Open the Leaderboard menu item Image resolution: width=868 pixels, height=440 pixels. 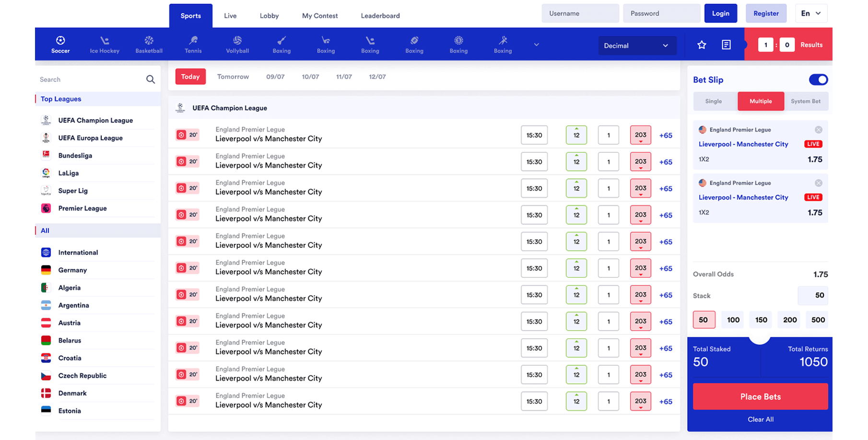(380, 15)
